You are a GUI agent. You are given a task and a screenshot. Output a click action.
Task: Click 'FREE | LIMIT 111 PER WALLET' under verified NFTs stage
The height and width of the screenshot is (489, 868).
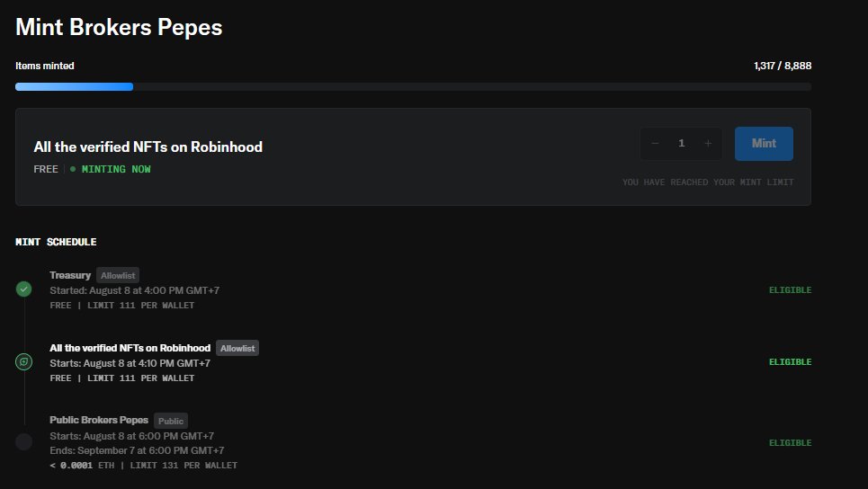pyautogui.click(x=121, y=378)
